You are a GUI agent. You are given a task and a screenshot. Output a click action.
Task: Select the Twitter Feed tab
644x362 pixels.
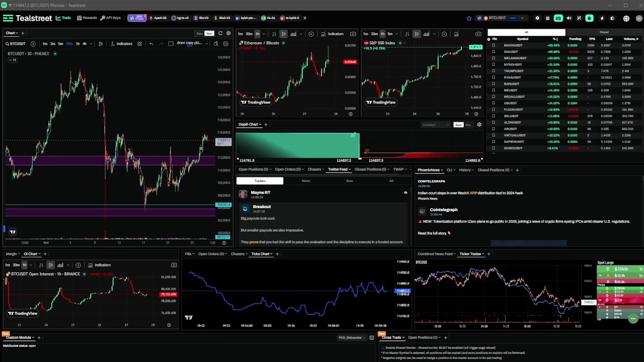click(x=339, y=169)
